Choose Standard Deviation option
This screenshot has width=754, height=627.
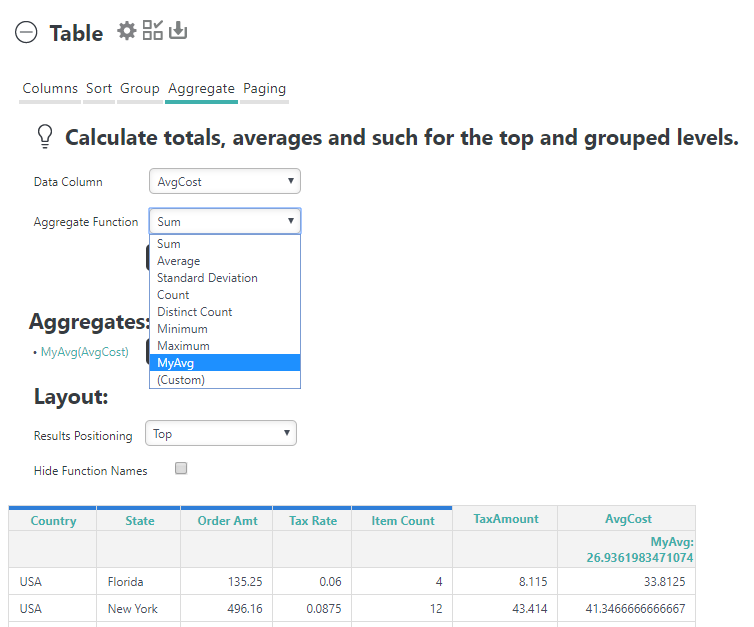(x=225, y=278)
